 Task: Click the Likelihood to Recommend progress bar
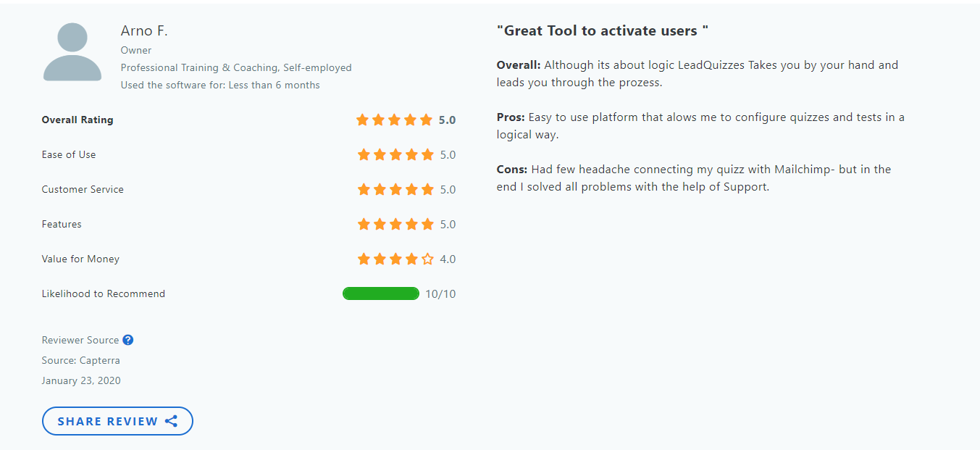381,293
